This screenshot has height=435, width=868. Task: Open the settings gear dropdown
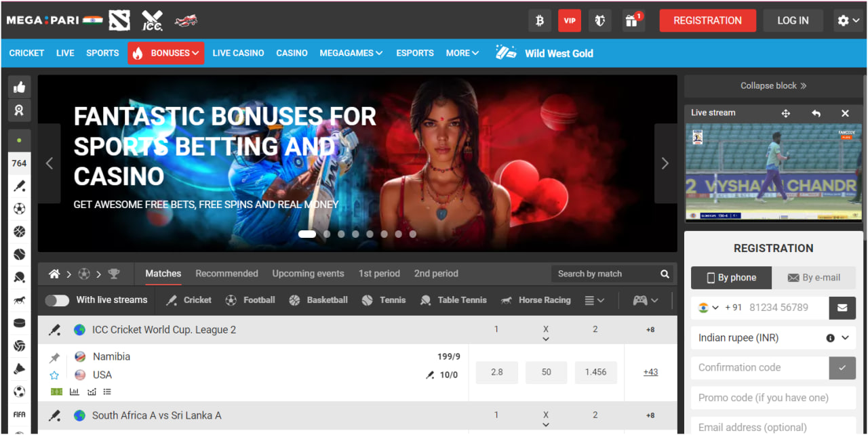[x=848, y=20]
